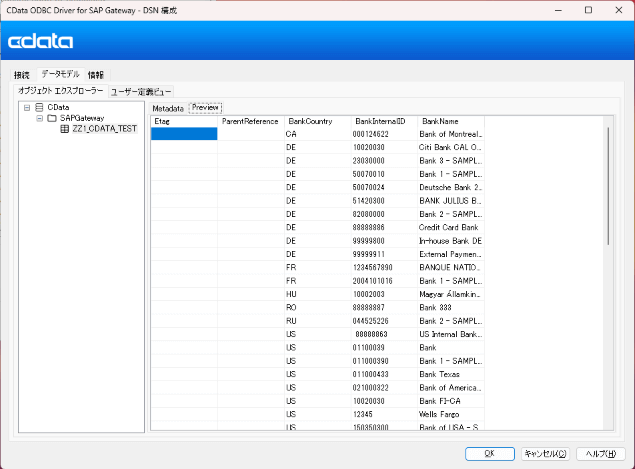
Task: Open the ユーザー定義ビュー tab
Action: tap(141, 92)
